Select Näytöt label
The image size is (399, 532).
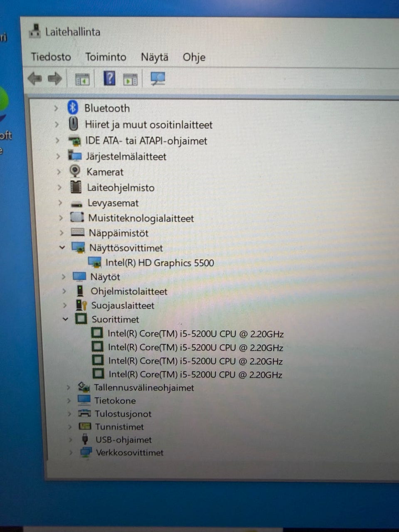(105, 277)
